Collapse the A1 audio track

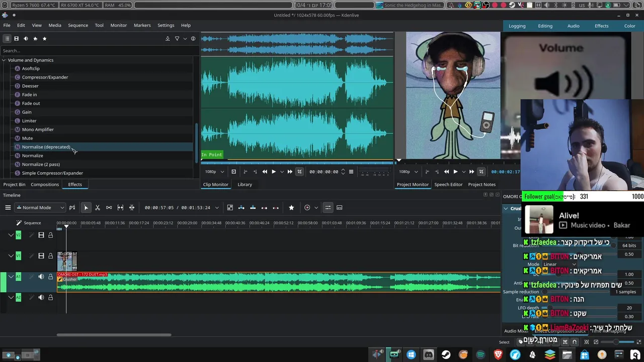coord(11,277)
